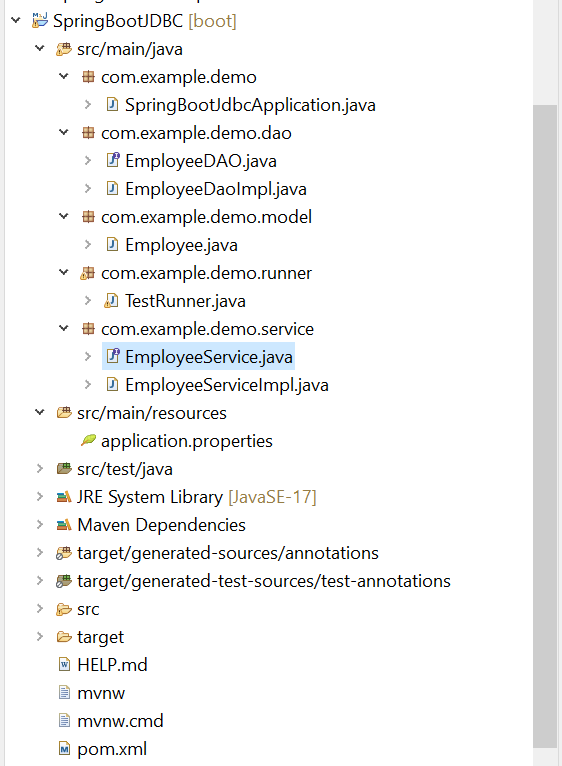Viewport: 562px width, 766px height.
Task: Click the Maven Dependencies library icon
Action: tap(64, 525)
